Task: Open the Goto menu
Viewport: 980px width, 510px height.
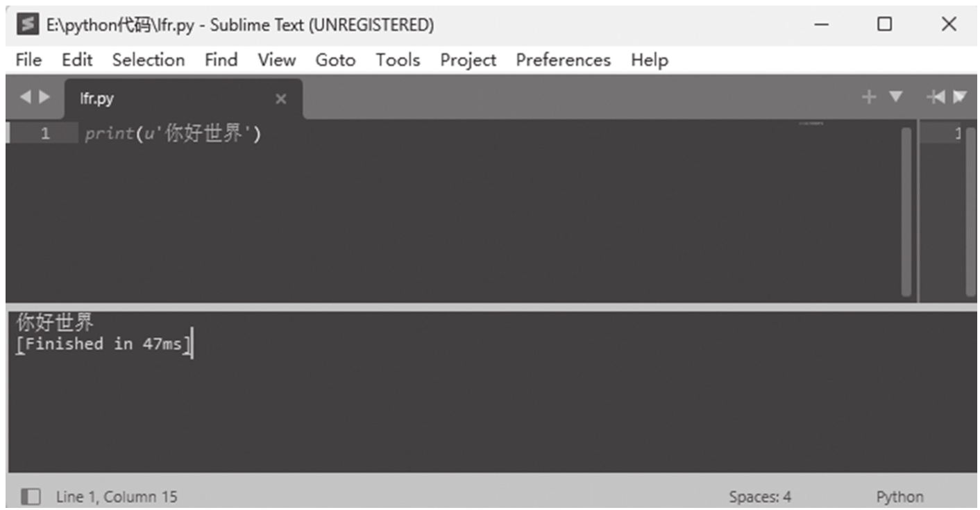Action: pyautogui.click(x=335, y=60)
